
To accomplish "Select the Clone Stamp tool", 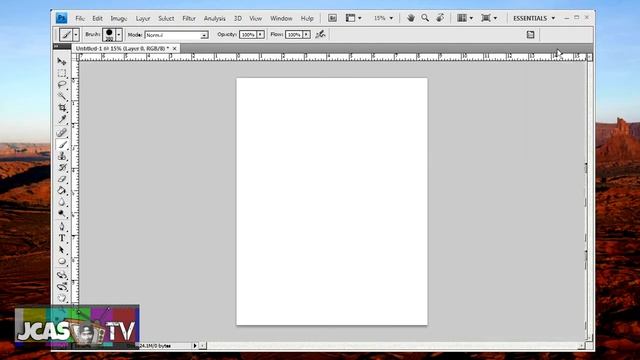I will (62, 156).
